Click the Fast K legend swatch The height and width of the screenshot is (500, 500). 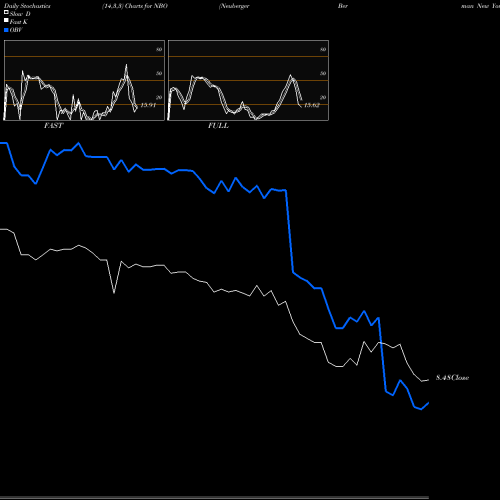click(6, 20)
